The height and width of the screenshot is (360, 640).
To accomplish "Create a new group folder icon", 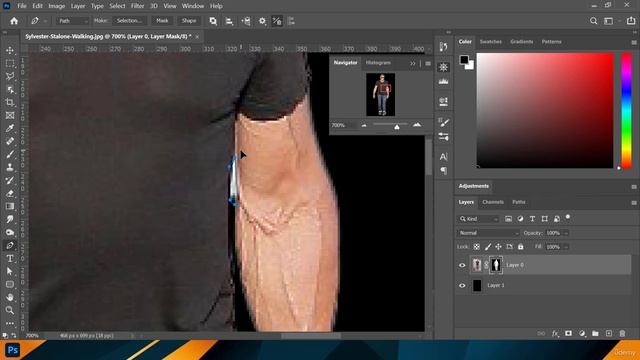I will [595, 334].
